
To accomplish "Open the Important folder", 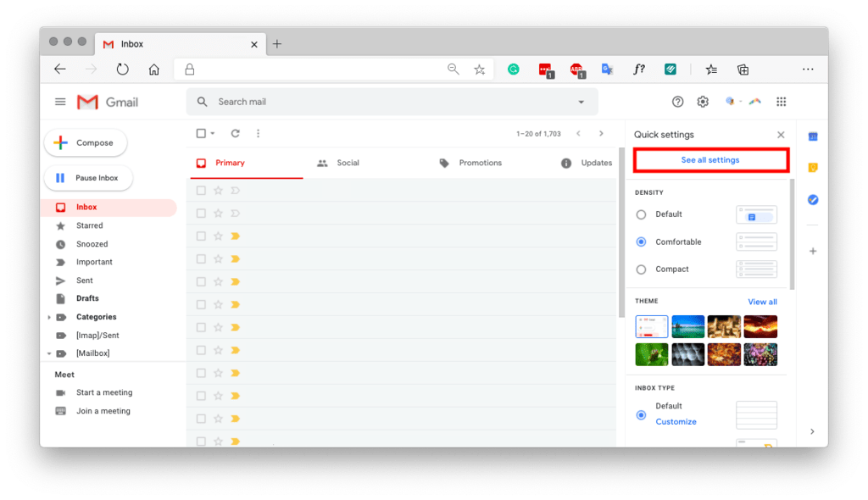I will click(94, 262).
